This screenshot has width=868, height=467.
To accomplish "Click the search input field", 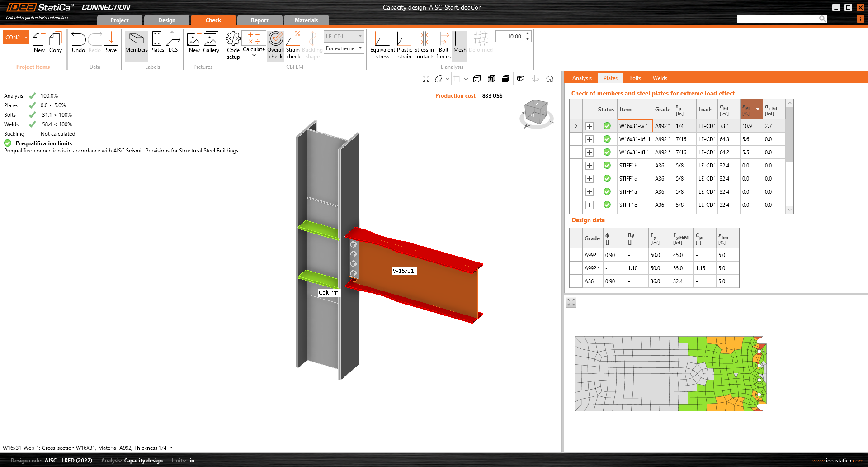I will 778,19.
